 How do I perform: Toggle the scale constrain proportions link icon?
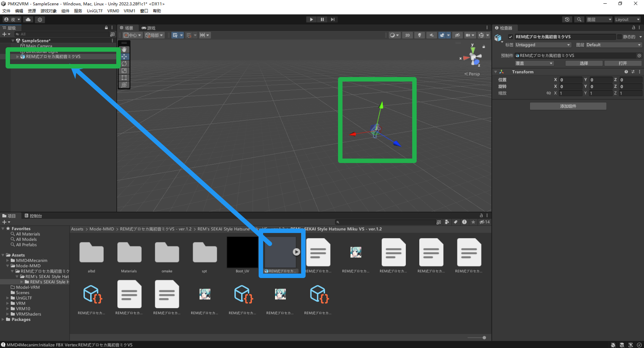(549, 93)
